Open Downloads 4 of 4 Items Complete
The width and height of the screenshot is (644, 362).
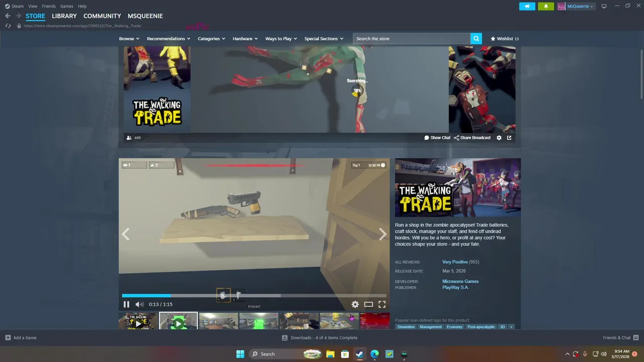coord(319,338)
